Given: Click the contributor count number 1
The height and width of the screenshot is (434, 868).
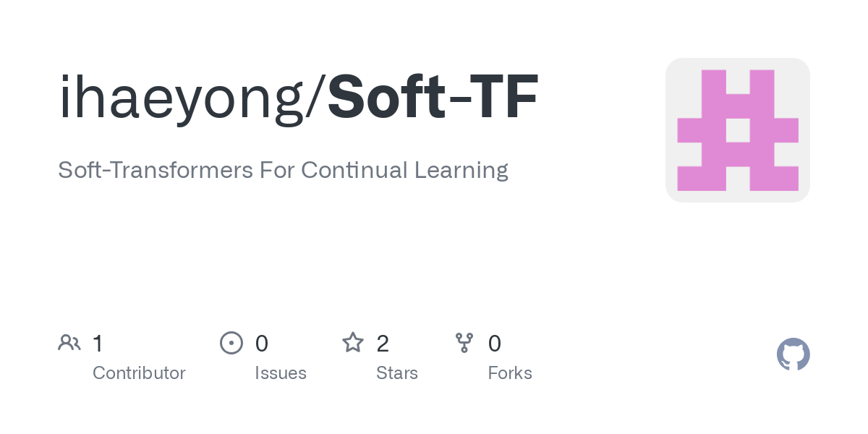Looking at the screenshot, I should [98, 343].
